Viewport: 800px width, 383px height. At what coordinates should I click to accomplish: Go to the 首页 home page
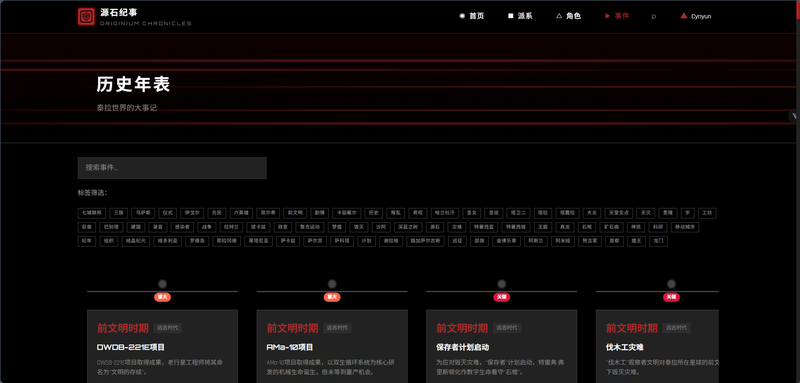pyautogui.click(x=472, y=16)
